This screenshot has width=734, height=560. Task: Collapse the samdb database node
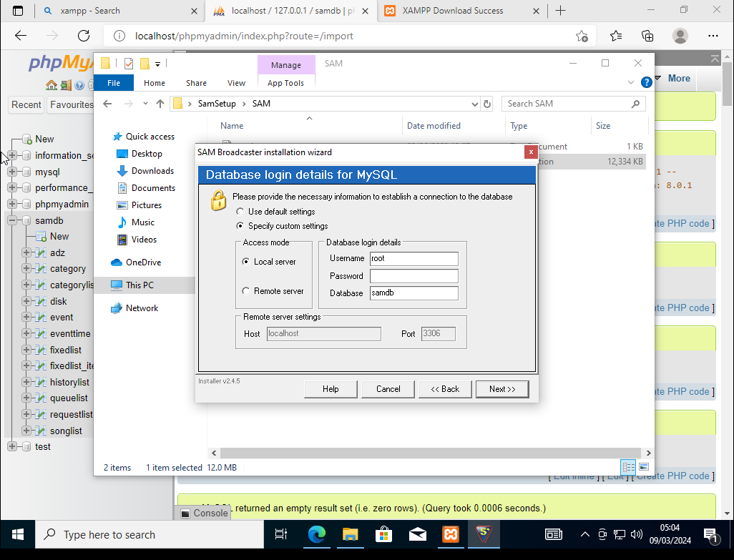(12, 221)
